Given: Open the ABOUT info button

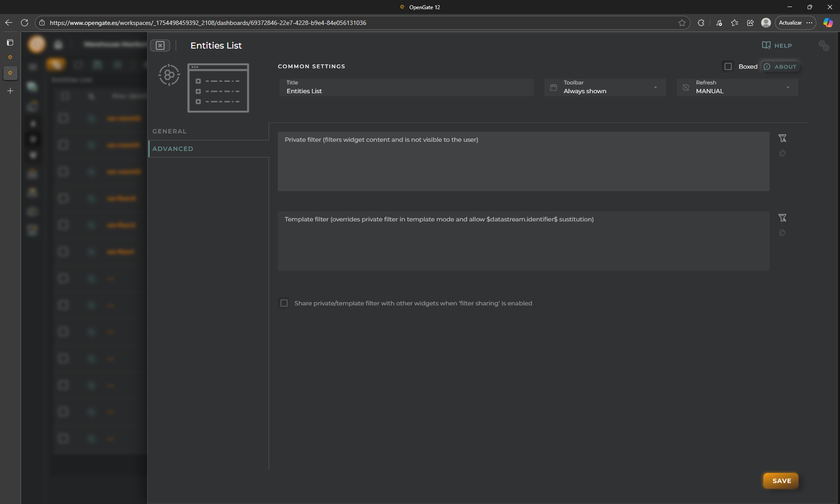Looking at the screenshot, I should tap(780, 66).
